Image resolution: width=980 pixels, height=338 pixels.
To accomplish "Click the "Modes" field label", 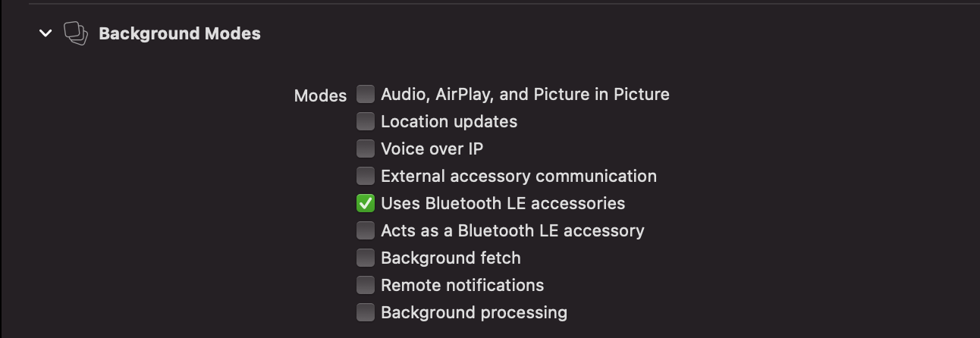I will 320,95.
